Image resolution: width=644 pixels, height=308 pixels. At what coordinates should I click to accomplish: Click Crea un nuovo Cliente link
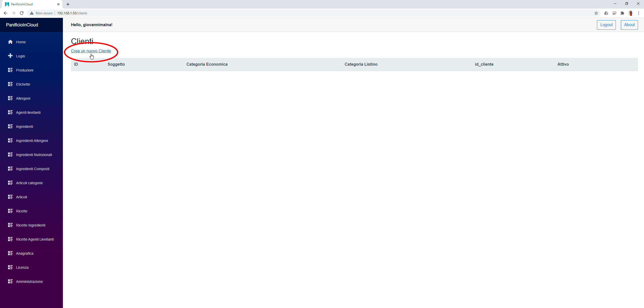coord(91,51)
